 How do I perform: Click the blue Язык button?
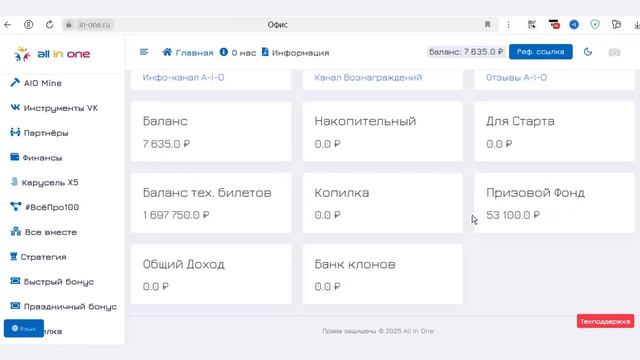click(x=24, y=328)
